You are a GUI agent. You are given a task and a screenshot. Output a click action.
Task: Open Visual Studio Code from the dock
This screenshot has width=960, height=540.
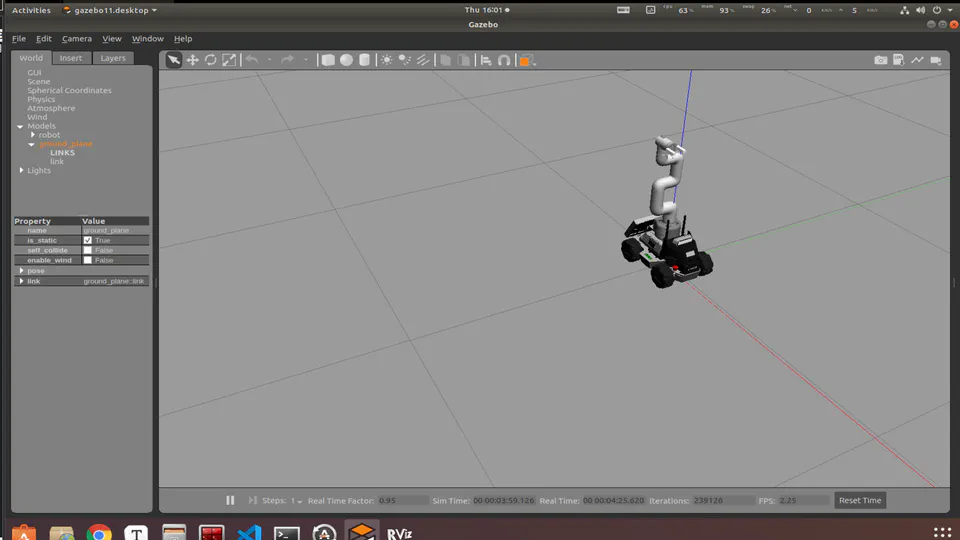[x=249, y=533]
